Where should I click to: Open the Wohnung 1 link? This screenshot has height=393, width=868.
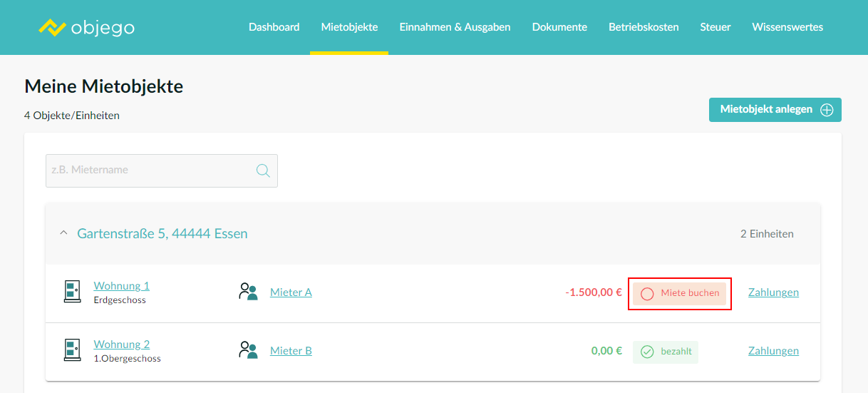(122, 286)
